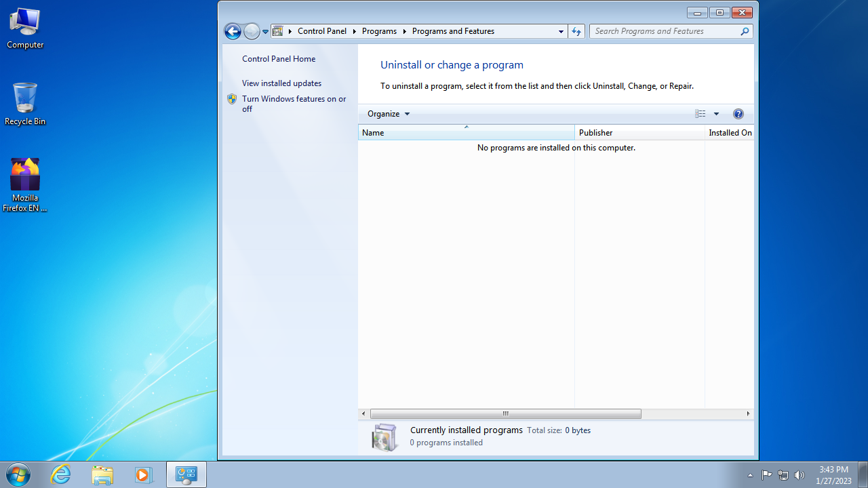Viewport: 868px width, 488px height.
Task: Open the recent pages dropdown arrow
Action: [x=265, y=32]
